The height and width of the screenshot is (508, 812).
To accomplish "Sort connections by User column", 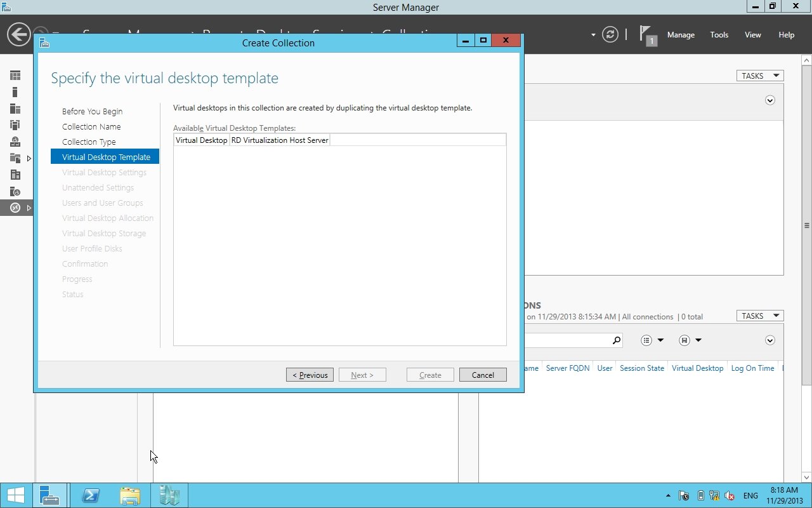I will 605,368.
